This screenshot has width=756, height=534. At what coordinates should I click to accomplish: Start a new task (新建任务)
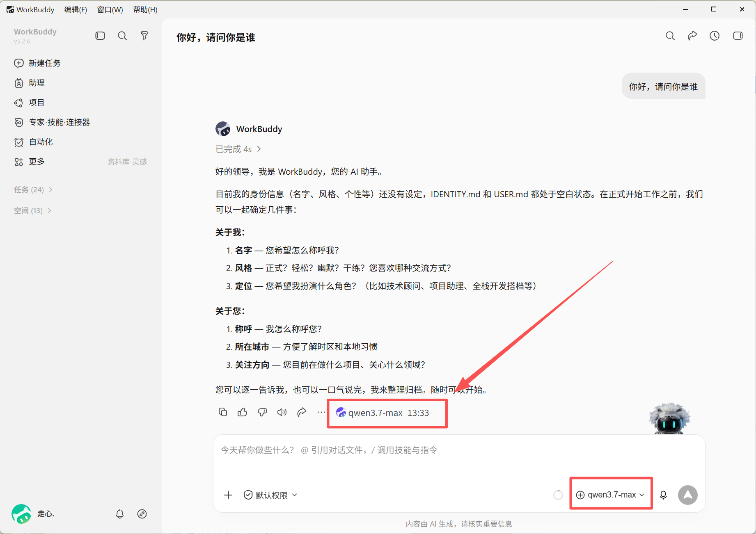pyautogui.click(x=38, y=63)
